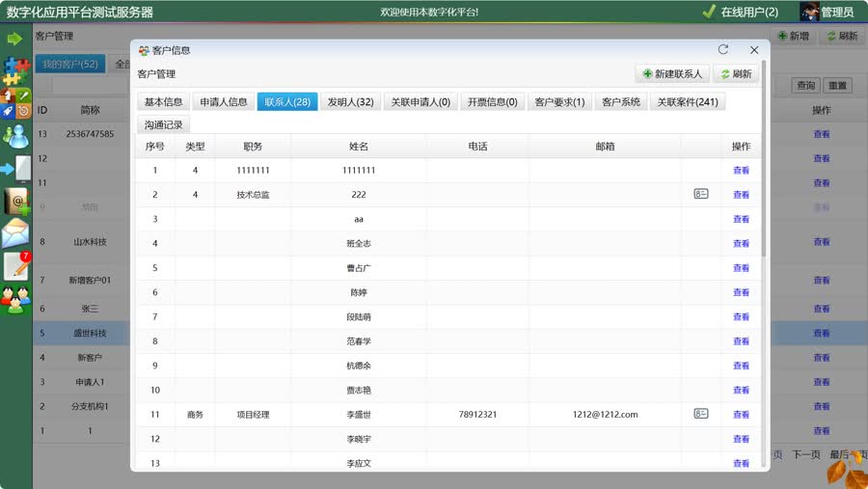Open the 关联案件(241) tab
The width and height of the screenshot is (868, 489).
tap(688, 102)
